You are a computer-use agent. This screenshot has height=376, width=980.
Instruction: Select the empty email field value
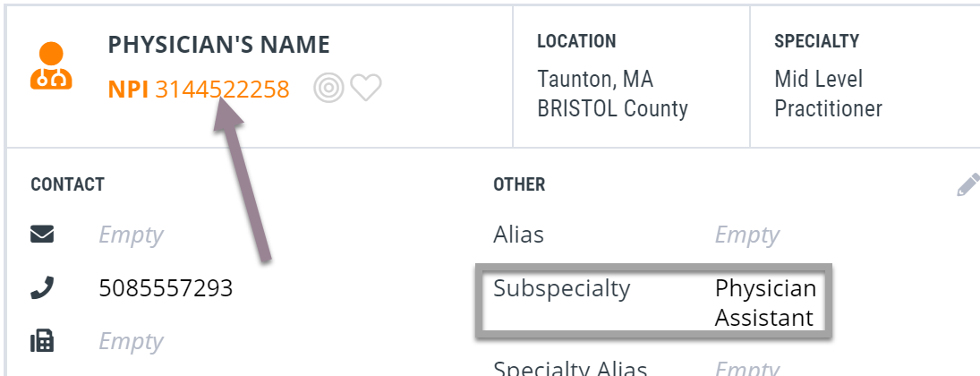[131, 235]
